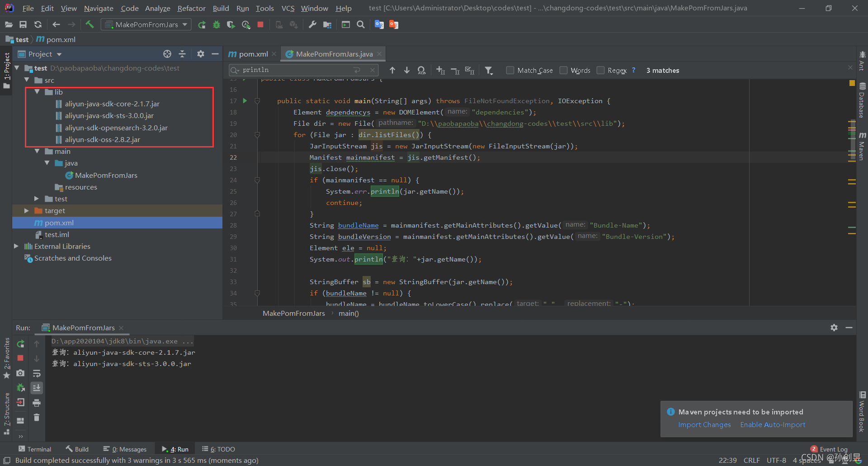
Task: Select MakePomFromJars class in tree
Action: [x=106, y=175]
